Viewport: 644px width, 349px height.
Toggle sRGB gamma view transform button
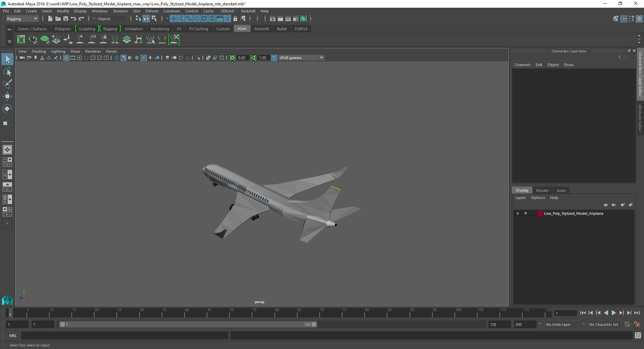coord(274,58)
